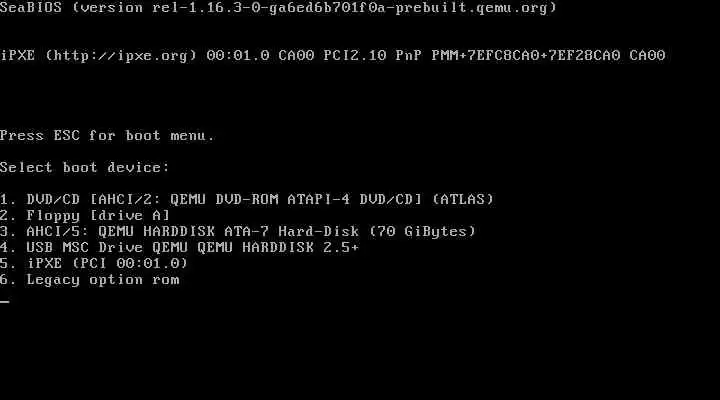
Task: Select the AHCI/5 QEMU HARDDISK entry
Action: point(237,231)
